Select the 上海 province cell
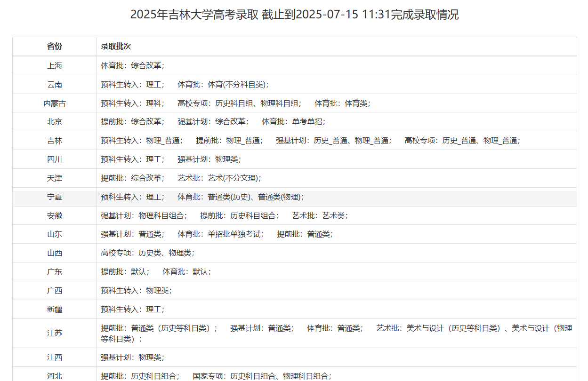This screenshot has width=588, height=381. pos(55,66)
